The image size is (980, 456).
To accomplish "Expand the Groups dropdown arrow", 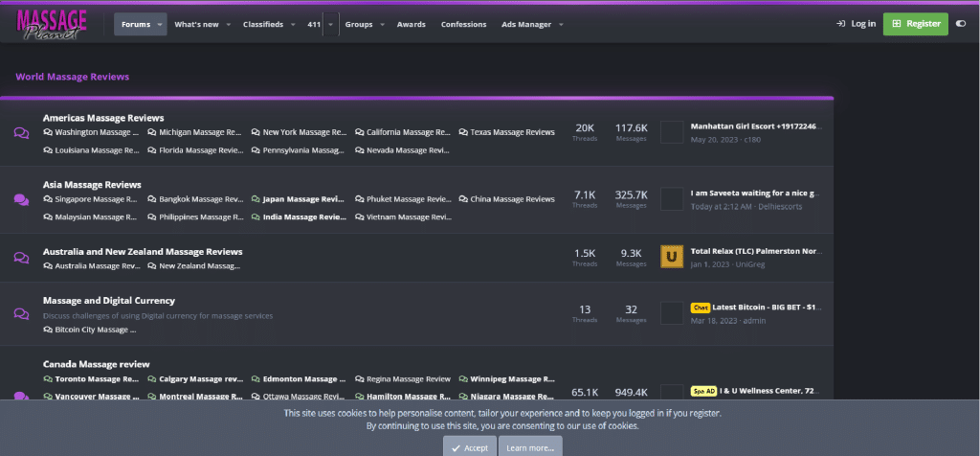I will pos(382,24).
